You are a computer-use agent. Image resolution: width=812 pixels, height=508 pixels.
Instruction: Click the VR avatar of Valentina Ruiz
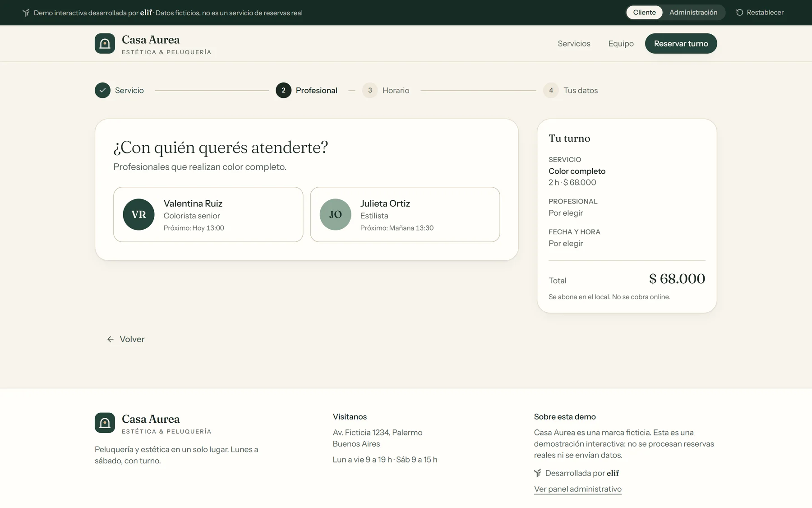(138, 214)
